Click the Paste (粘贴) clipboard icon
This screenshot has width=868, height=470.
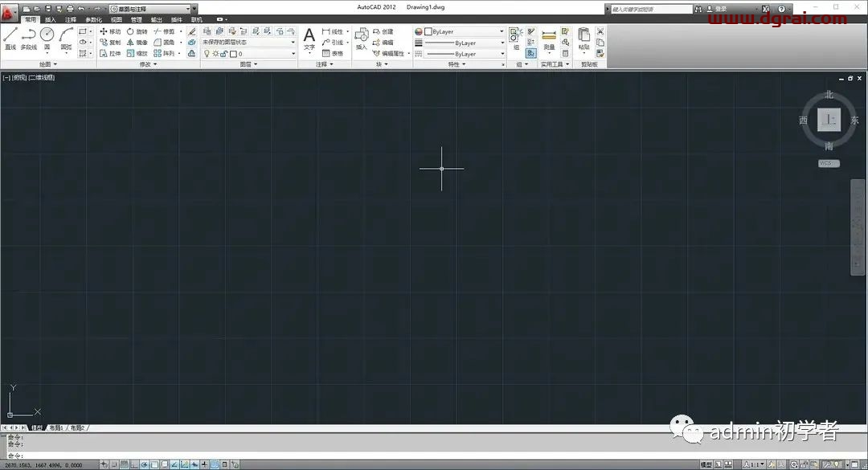584,38
